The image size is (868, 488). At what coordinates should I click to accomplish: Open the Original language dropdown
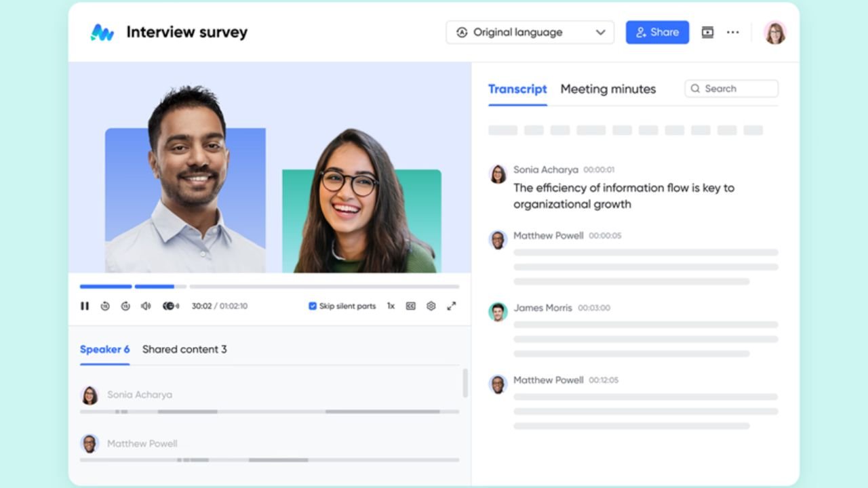(530, 32)
